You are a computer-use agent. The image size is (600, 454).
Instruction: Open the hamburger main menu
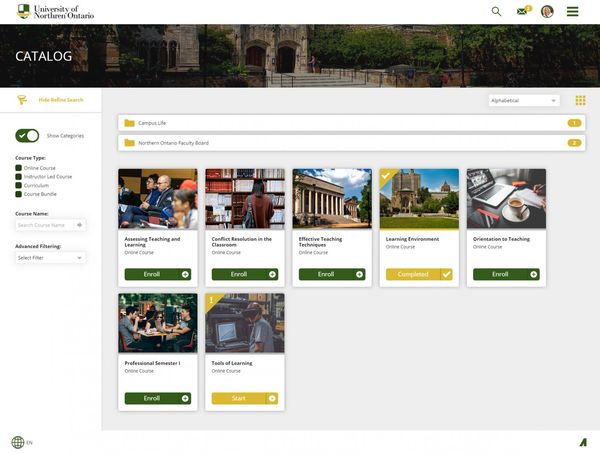pos(572,11)
